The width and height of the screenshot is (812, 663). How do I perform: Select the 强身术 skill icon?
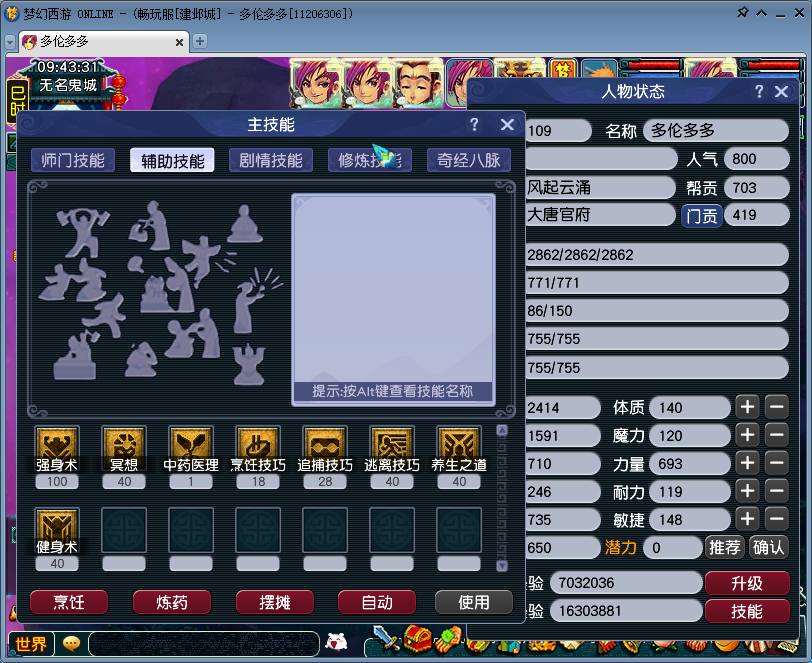57,444
